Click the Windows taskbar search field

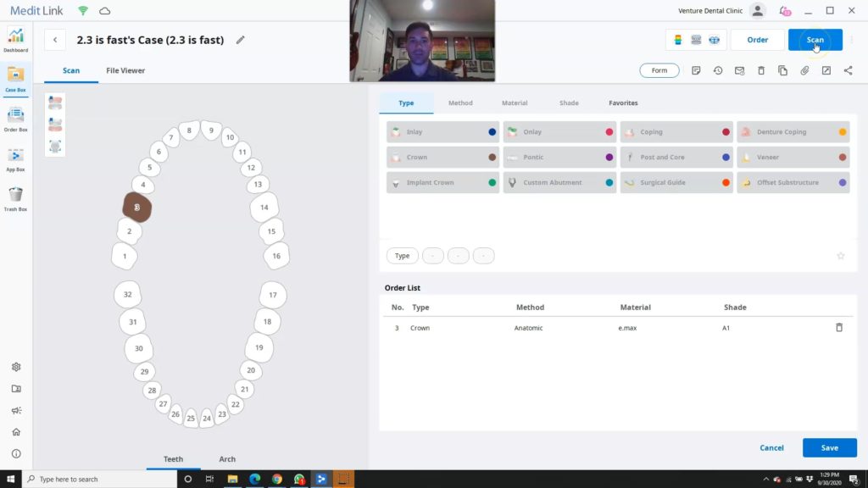[x=100, y=480]
